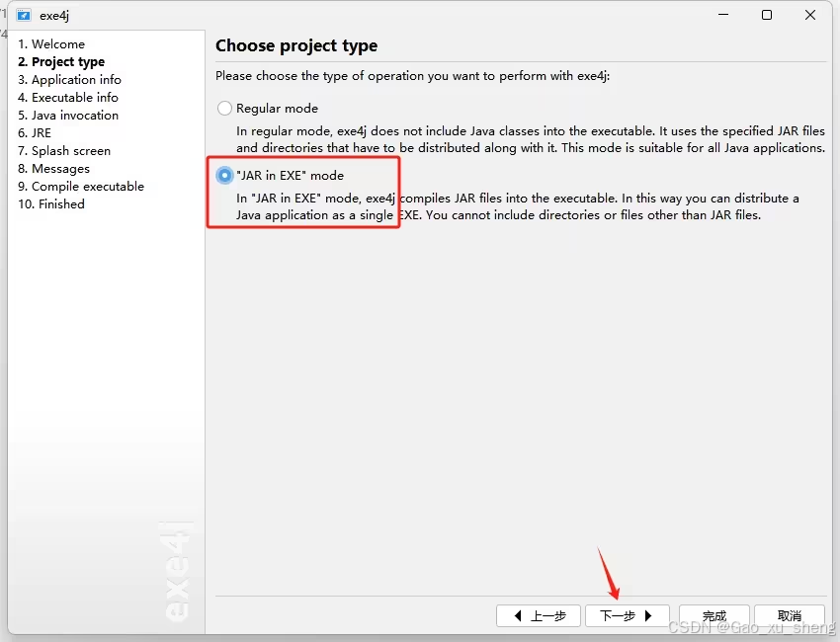Click the 下一步 (next) button
Viewport: 840px width, 642px height.
click(x=627, y=615)
